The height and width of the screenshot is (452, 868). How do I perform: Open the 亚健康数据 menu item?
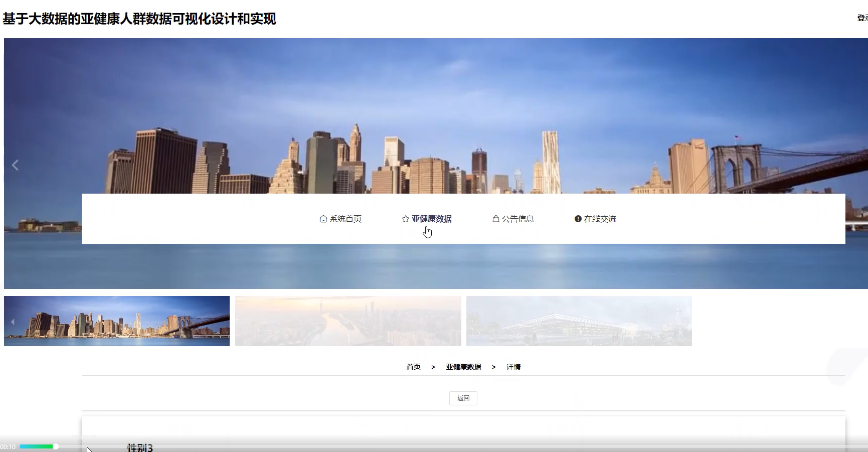427,219
